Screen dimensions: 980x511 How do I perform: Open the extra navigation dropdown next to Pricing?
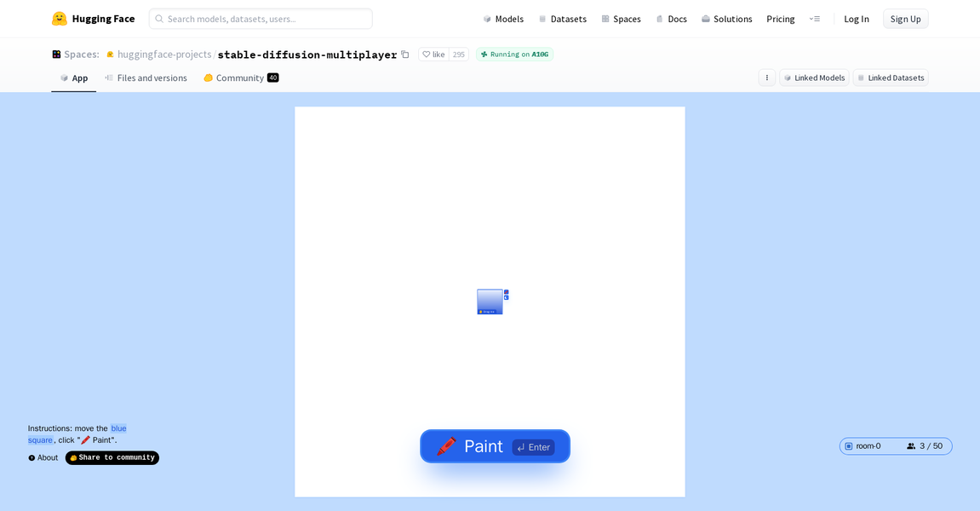click(x=815, y=18)
